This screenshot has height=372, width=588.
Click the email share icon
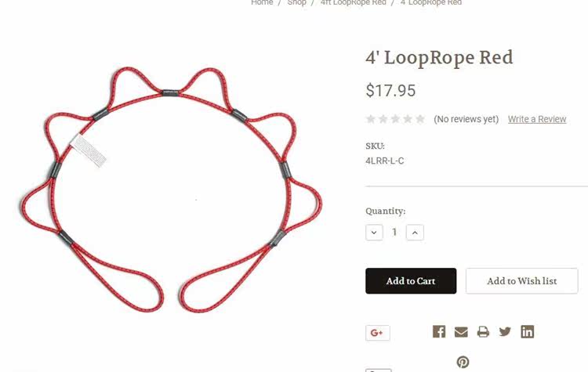pyautogui.click(x=461, y=332)
